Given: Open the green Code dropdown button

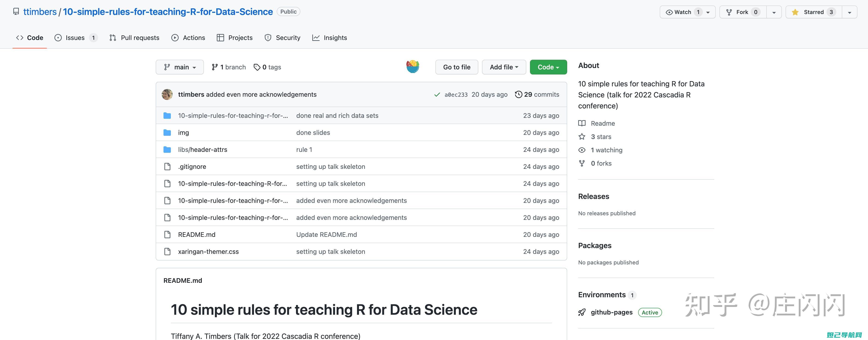Looking at the screenshot, I should [548, 67].
